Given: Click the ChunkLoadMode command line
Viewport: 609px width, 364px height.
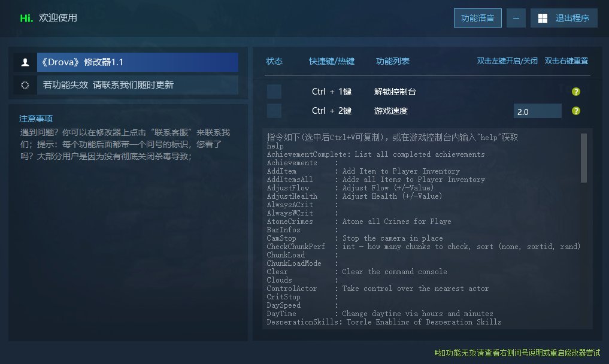Looking at the screenshot, I should [x=302, y=263].
